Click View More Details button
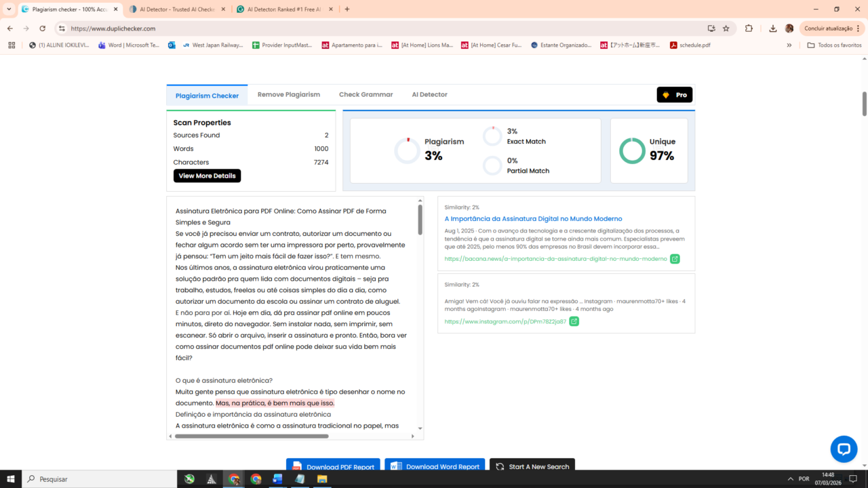The height and width of the screenshot is (488, 868). point(207,176)
